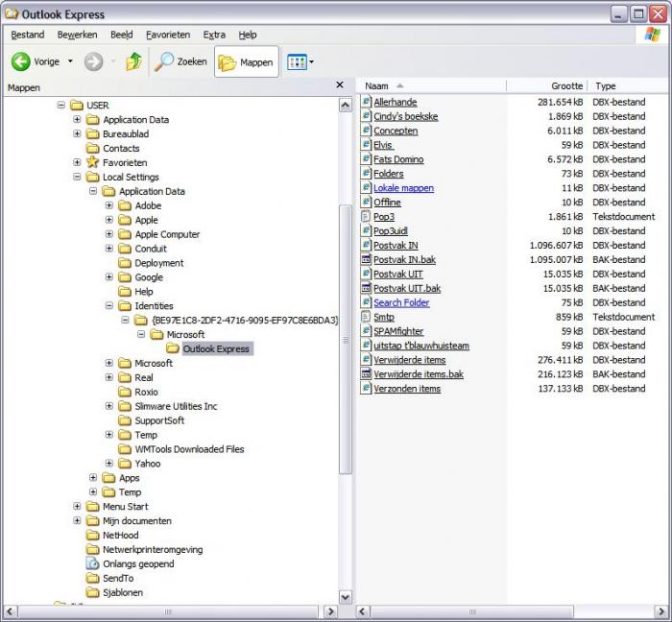Screen dimensions: 672x622
Task: Close the Mappen folder pane
Action: [340, 84]
